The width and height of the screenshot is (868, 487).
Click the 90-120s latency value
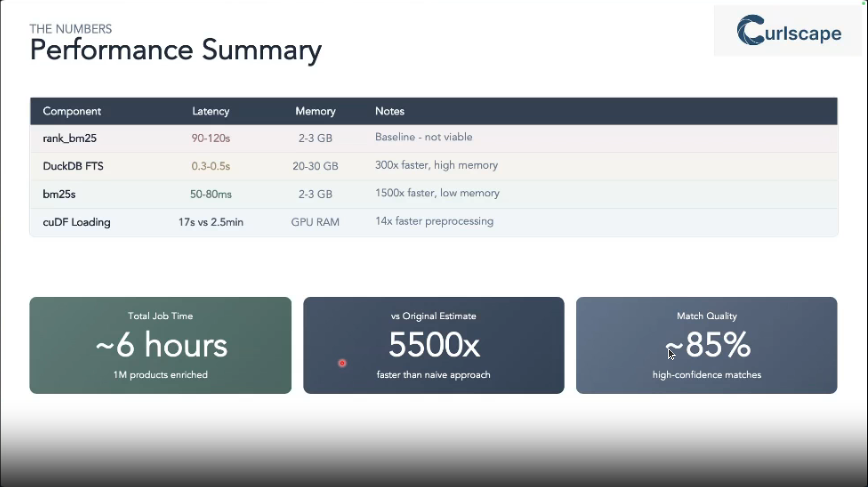(211, 138)
